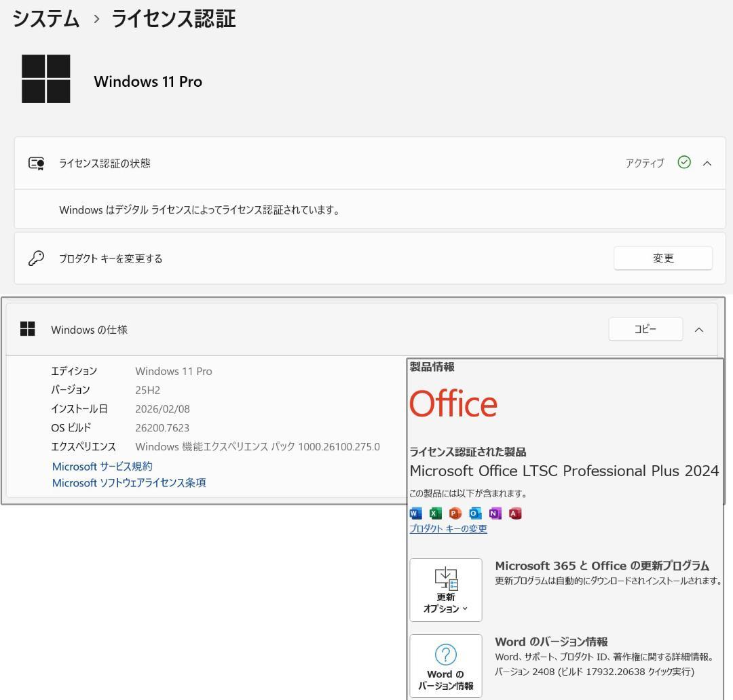Click the 変更 button for product key
This screenshot has height=700, width=733.
click(x=663, y=258)
